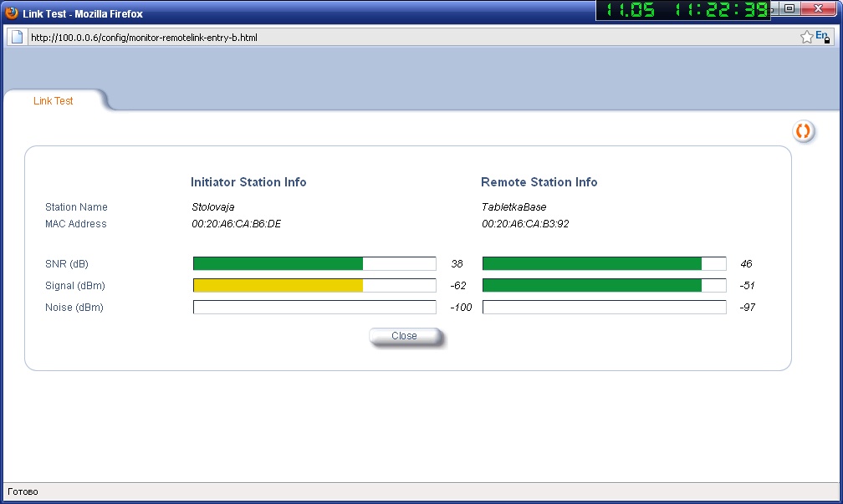The image size is (843, 504).
Task: Click the remote SNR bar
Action: 605,263
